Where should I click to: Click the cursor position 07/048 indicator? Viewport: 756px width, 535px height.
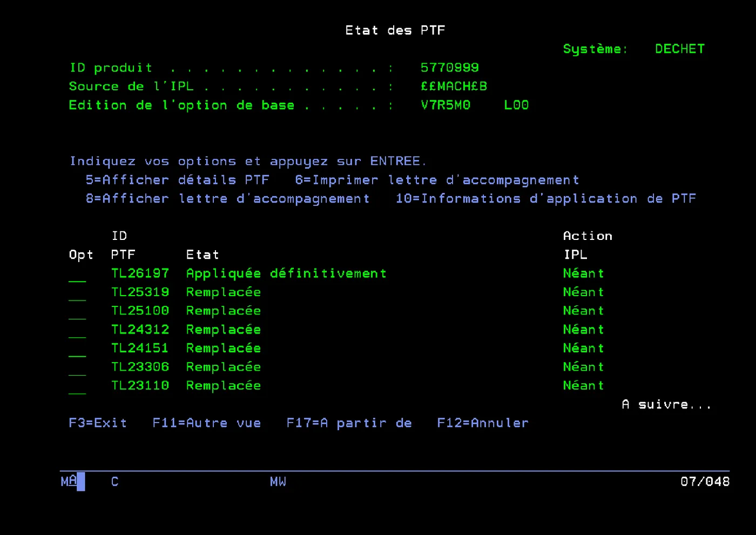(x=705, y=482)
